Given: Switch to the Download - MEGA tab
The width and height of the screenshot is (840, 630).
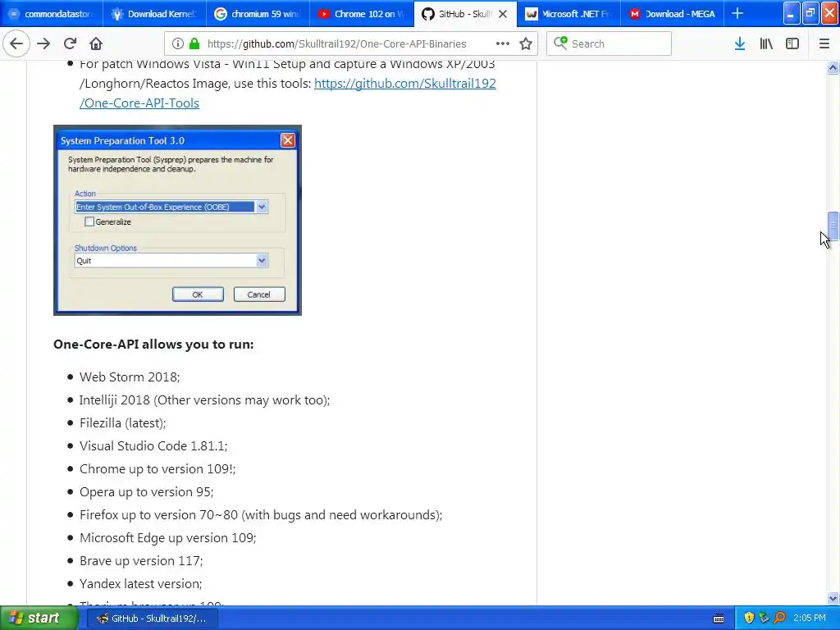Looking at the screenshot, I should coord(672,14).
